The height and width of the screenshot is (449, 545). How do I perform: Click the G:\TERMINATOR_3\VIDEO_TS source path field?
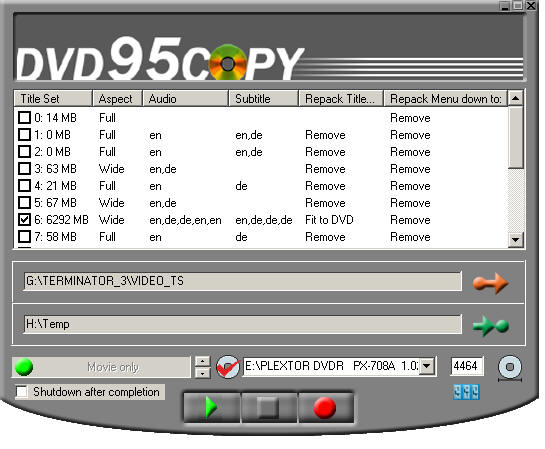pos(243,281)
